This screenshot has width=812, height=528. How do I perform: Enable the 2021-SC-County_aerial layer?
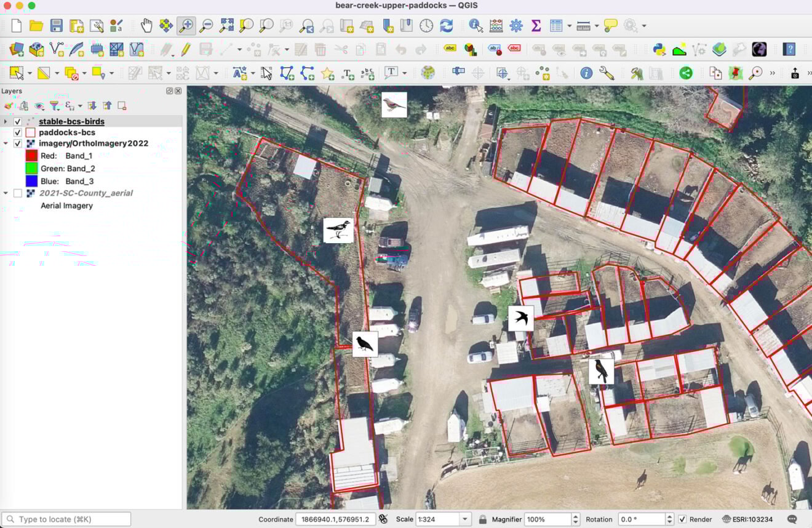[x=17, y=193]
